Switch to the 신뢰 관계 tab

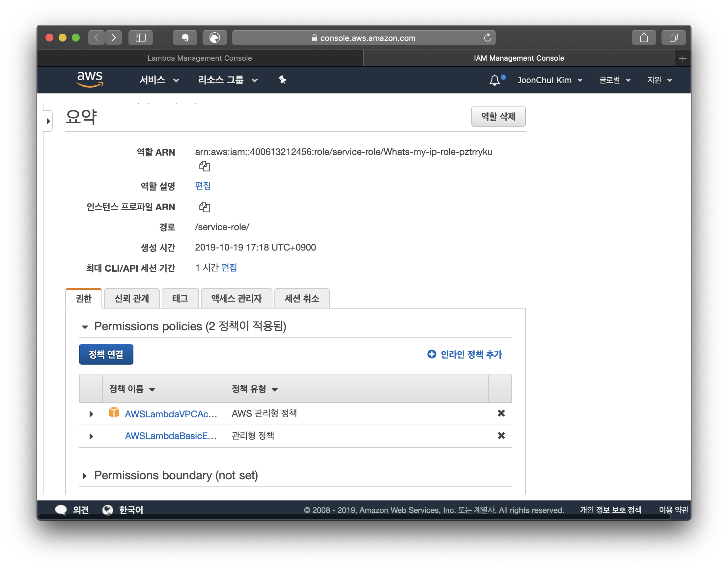click(132, 298)
